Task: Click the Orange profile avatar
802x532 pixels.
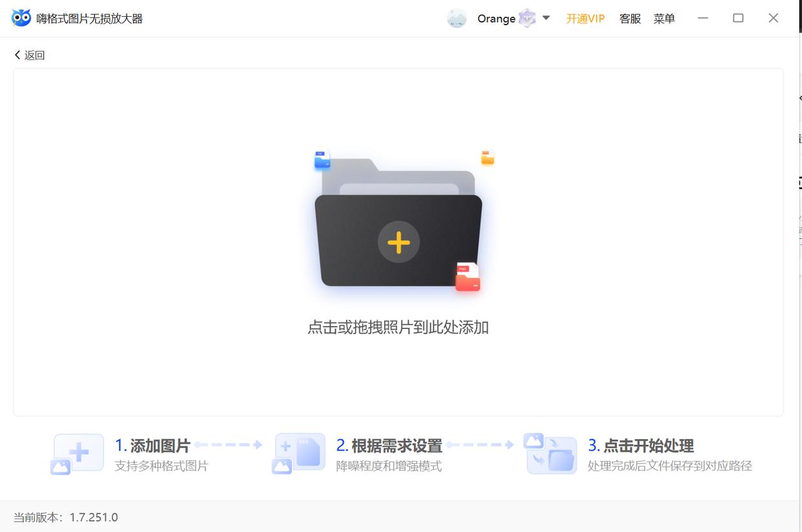Action: coord(457,18)
